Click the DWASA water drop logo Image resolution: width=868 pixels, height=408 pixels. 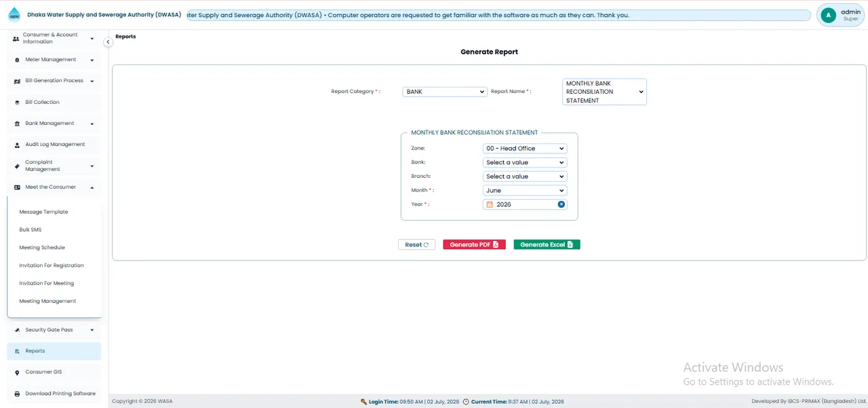pos(14,14)
